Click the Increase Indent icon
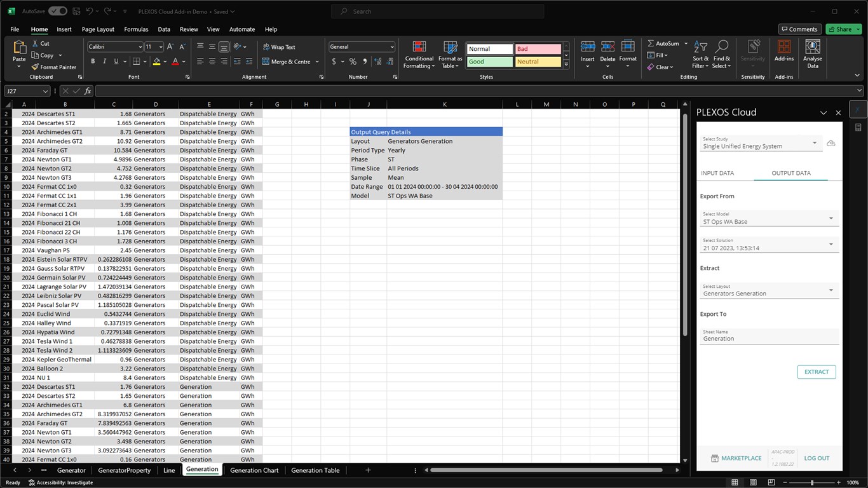Image resolution: width=868 pixels, height=488 pixels. [250, 62]
